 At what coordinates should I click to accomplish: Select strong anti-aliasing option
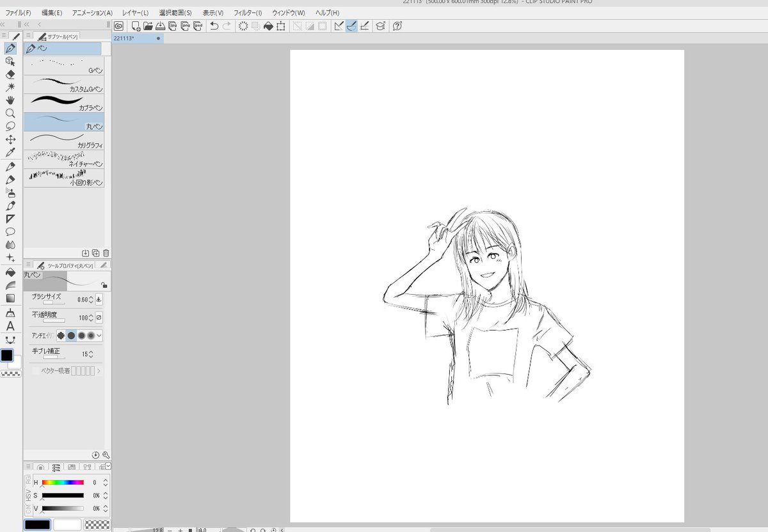click(x=91, y=335)
